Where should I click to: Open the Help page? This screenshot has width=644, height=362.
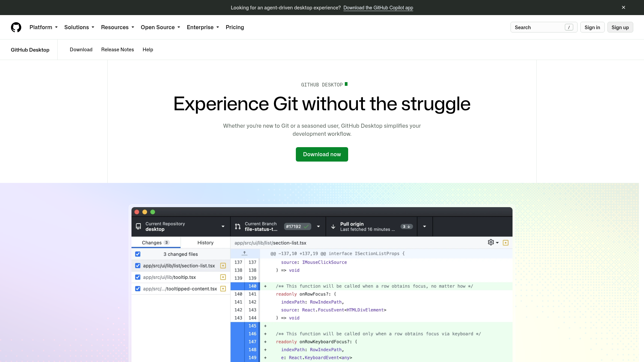click(x=148, y=50)
